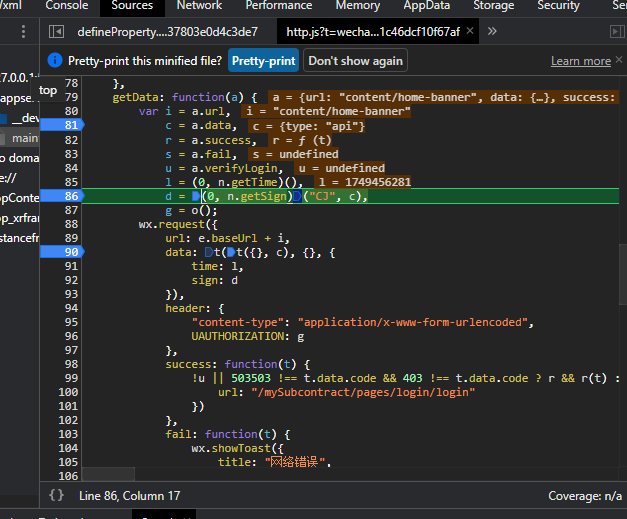Switch to the Memory tab
The height and width of the screenshot is (519, 627).
[x=358, y=6]
